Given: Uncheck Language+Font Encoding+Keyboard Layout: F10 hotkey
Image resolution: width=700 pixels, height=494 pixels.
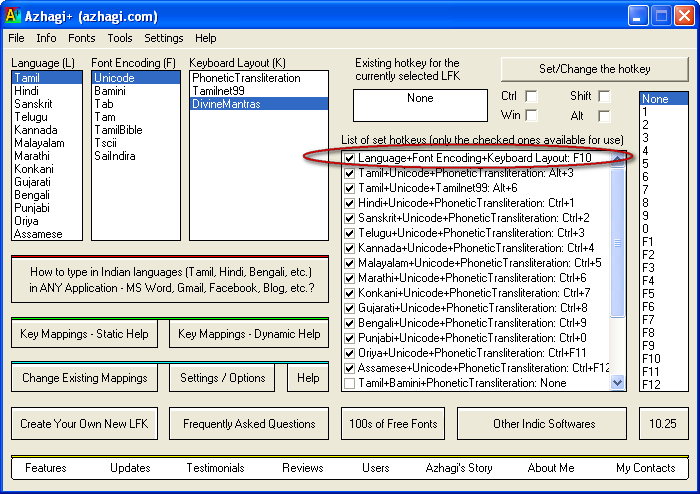Looking at the screenshot, I should pos(350,158).
